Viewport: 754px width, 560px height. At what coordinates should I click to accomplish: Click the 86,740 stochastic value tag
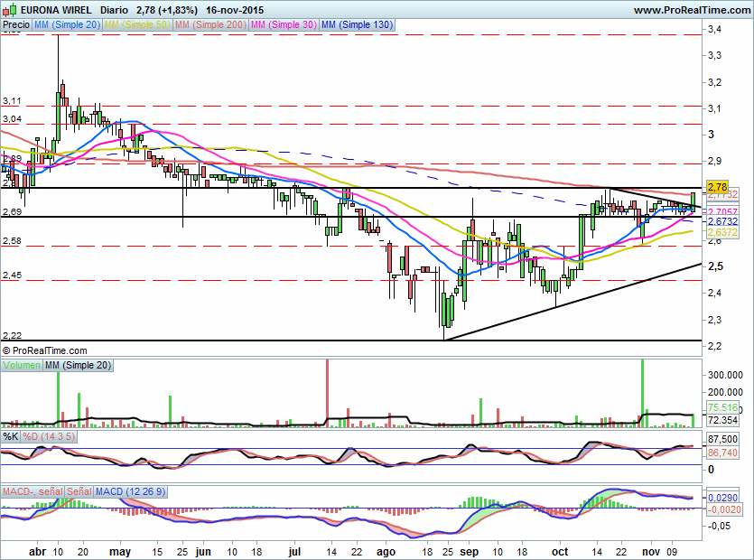point(722,453)
